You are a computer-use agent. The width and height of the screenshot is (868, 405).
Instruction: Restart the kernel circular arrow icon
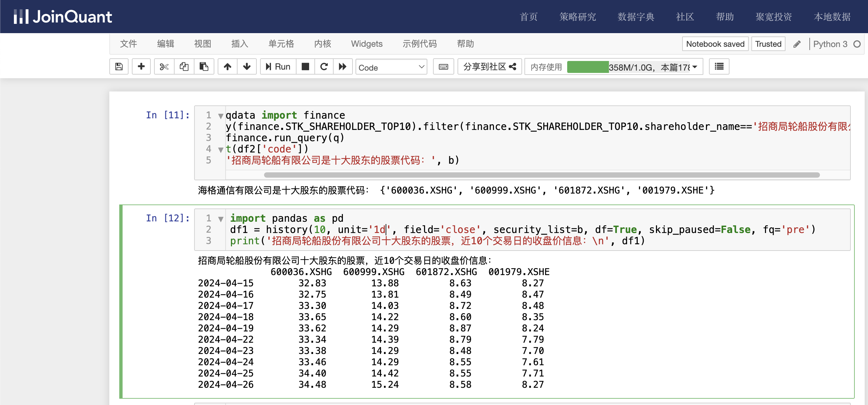pos(324,67)
